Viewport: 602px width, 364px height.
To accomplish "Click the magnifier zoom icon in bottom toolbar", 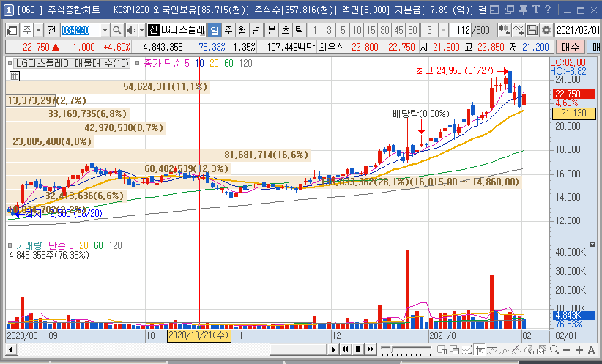I will 554,349.
